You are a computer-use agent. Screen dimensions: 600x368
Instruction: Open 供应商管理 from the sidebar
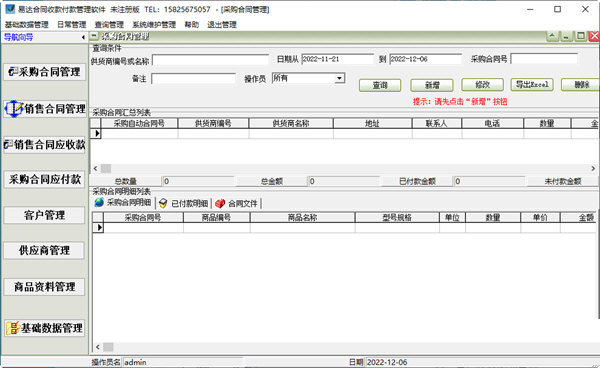pos(44,251)
